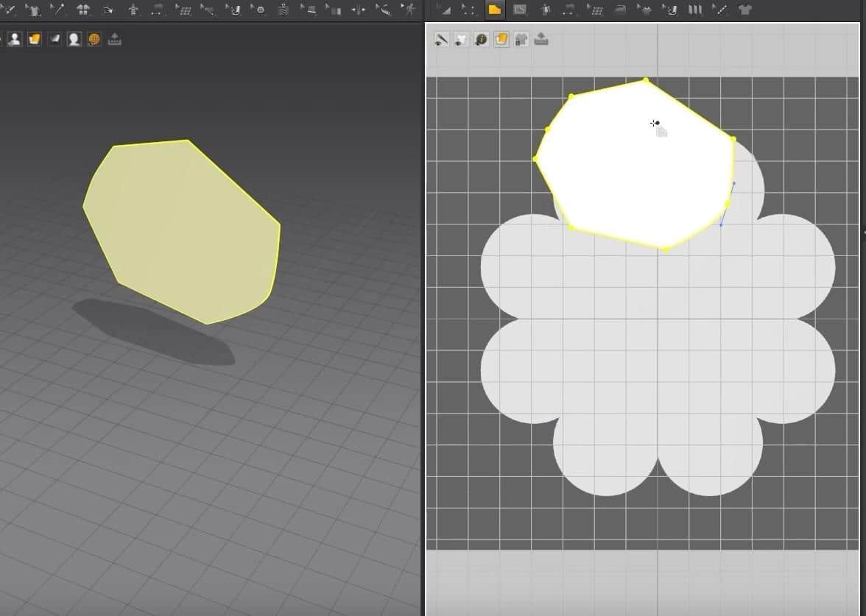Screen dimensions: 866x616
Task: Click the walking figure animation icon
Action: pyautogui.click(x=409, y=10)
